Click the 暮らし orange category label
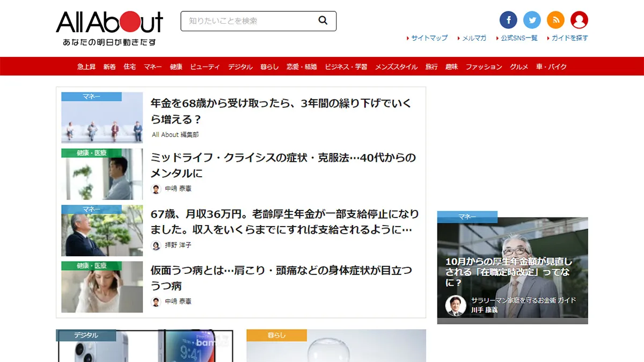The height and width of the screenshot is (362, 644). (x=276, y=335)
